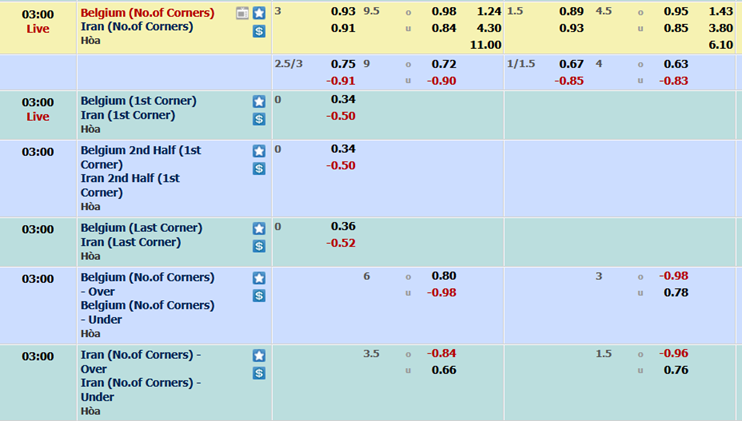Select Iran first-half under 1.5 odds 0.76
This screenshot has height=421, width=742.
(x=676, y=370)
